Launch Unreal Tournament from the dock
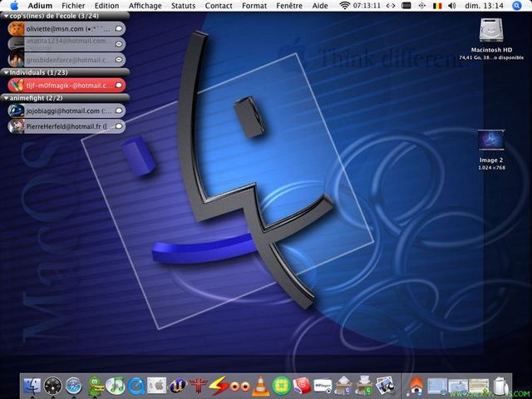532x399 pixels. 178,386
